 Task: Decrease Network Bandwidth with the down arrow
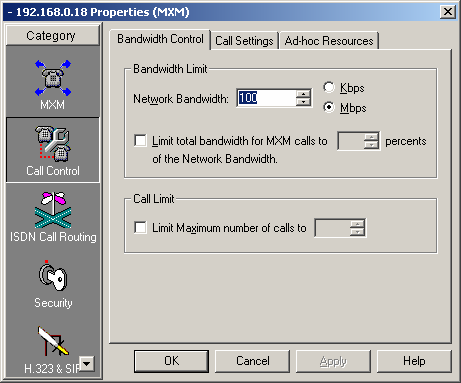(303, 102)
